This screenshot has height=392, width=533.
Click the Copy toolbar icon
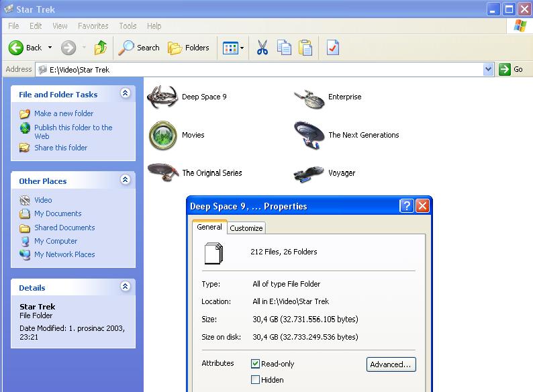[284, 48]
